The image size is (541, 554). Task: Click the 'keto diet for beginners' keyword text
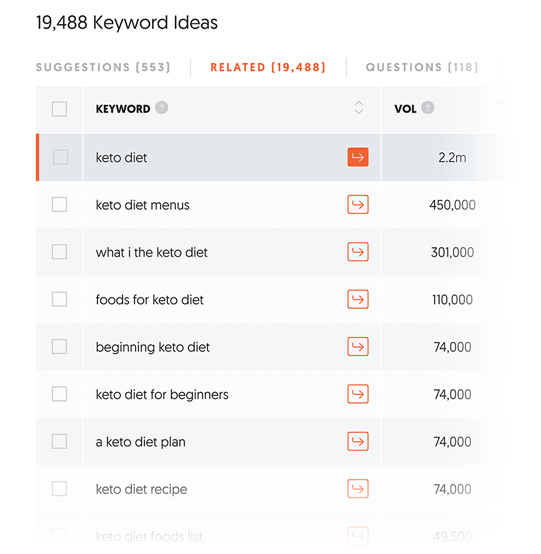162,394
